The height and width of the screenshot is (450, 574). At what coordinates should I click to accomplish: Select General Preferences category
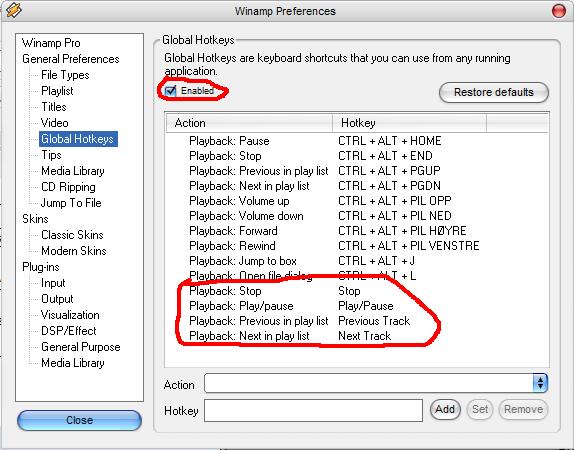click(x=71, y=59)
